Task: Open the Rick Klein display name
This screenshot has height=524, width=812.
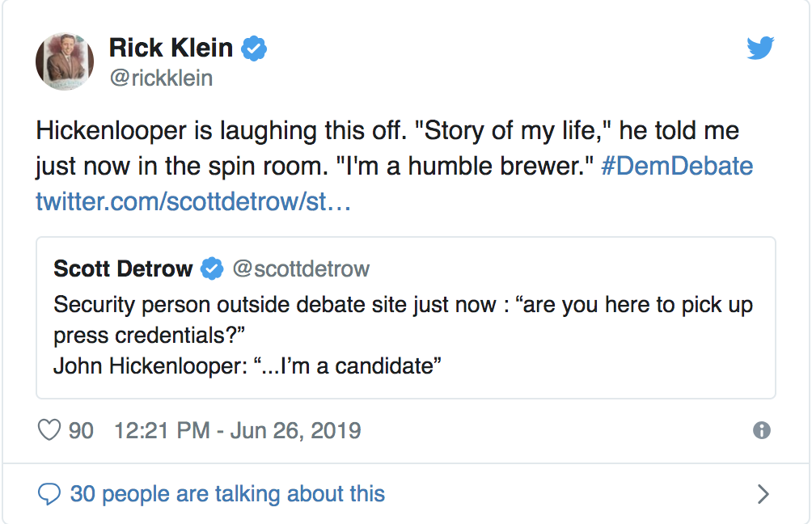Action: [x=171, y=49]
